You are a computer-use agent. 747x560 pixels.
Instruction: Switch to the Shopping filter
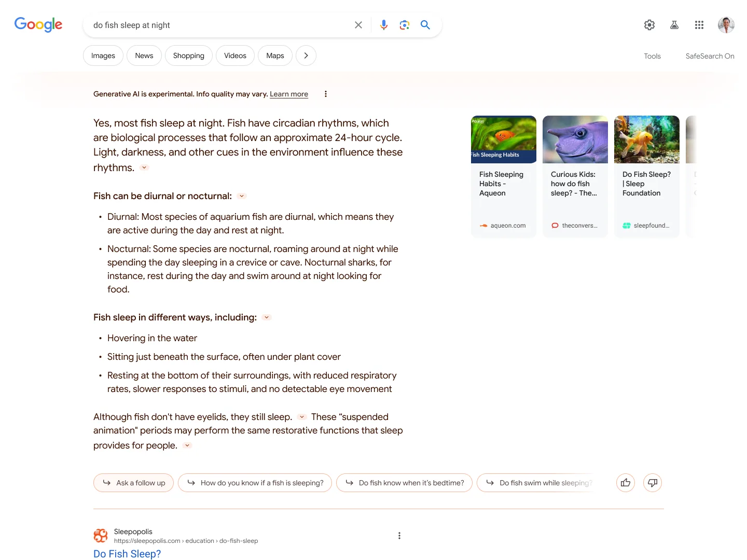tap(189, 55)
